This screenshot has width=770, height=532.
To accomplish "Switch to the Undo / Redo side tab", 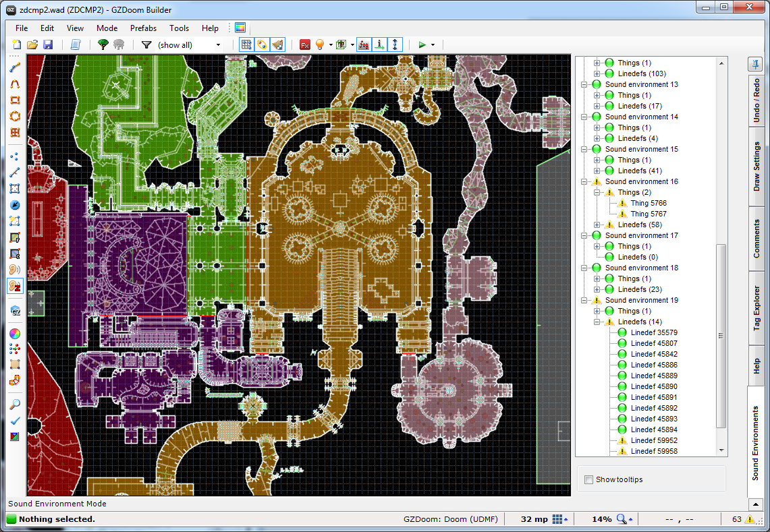I will pyautogui.click(x=757, y=100).
